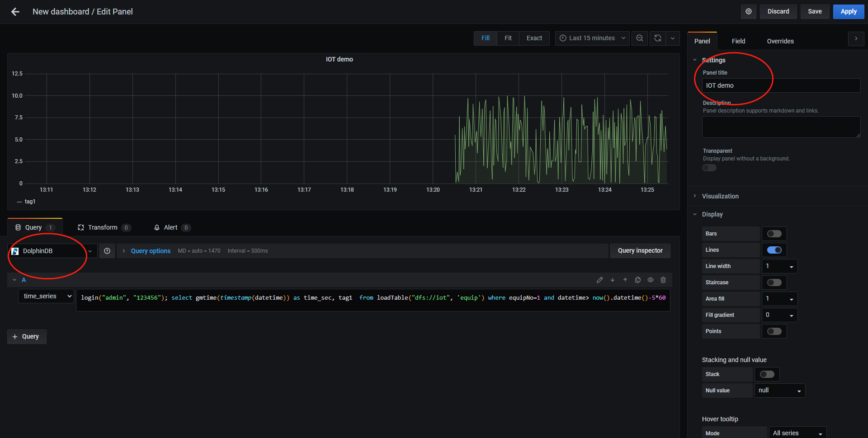Viewport: 868px width, 438px height.
Task: Delete query A via the trash icon
Action: [x=663, y=280]
